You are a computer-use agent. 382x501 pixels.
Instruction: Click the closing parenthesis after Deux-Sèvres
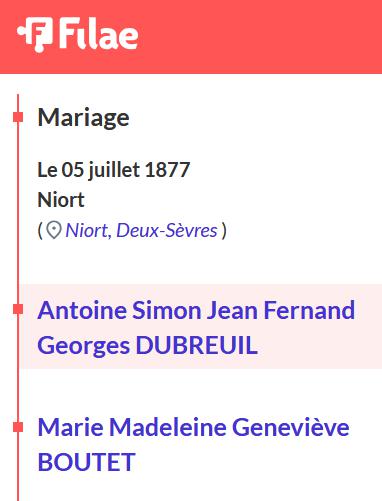click(224, 230)
